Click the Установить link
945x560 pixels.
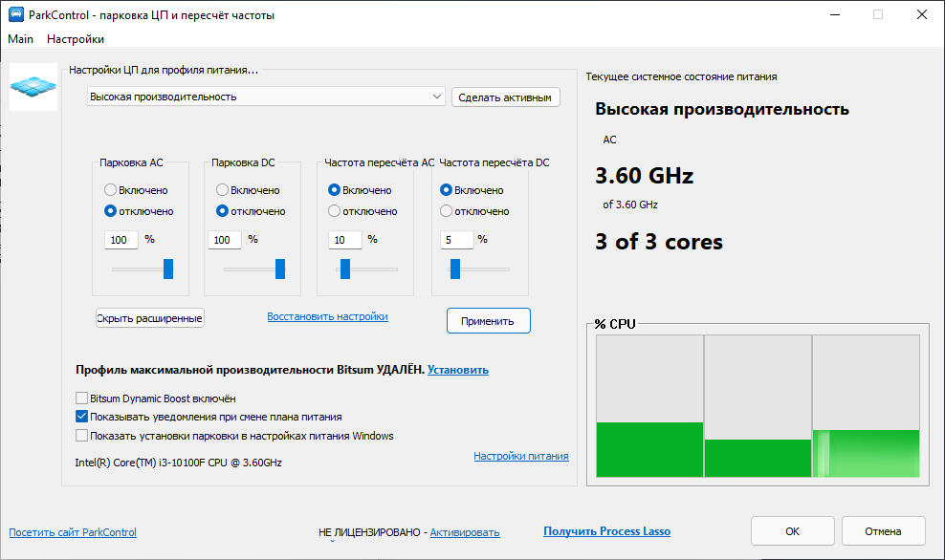(458, 370)
